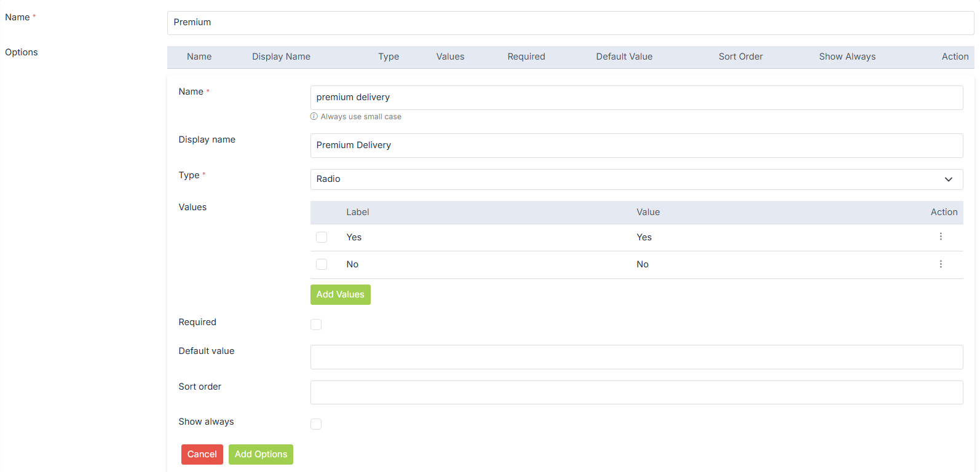
Task: Enable the Show always checkbox
Action: [316, 424]
